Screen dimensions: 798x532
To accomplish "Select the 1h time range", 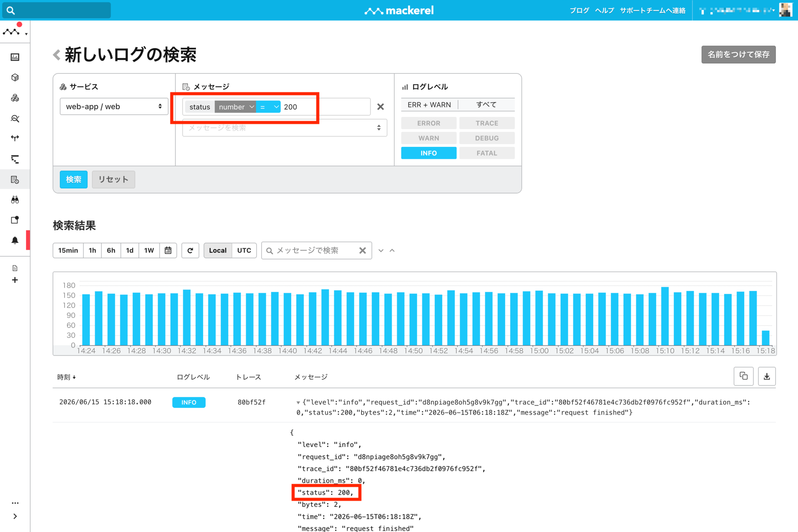I will pos(92,250).
